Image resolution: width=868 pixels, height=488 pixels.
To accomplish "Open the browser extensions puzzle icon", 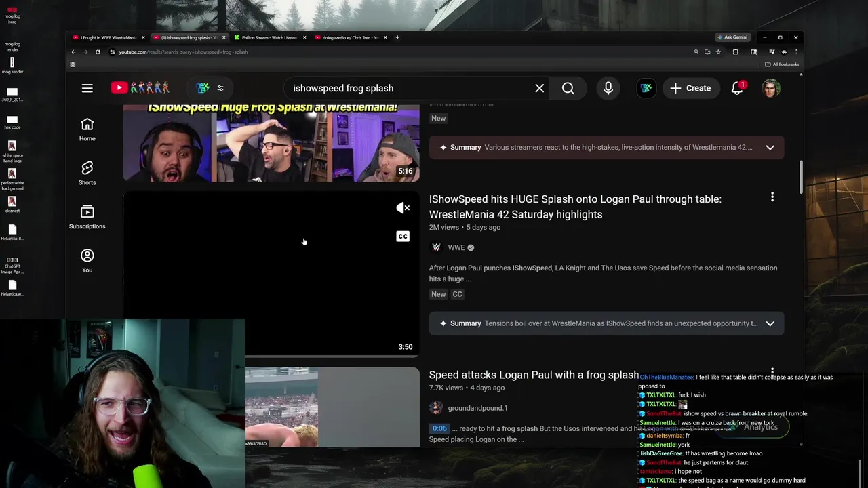I will click(735, 52).
